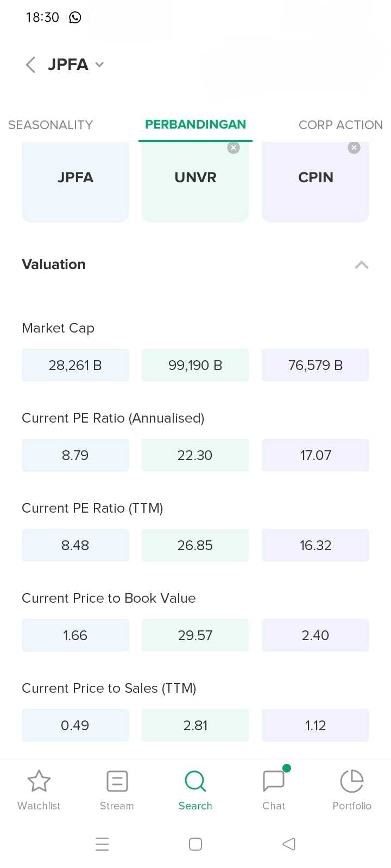This screenshot has width=391, height=868.
Task: Tap JPFA Market Cap value 28,261 B
Action: tap(75, 365)
